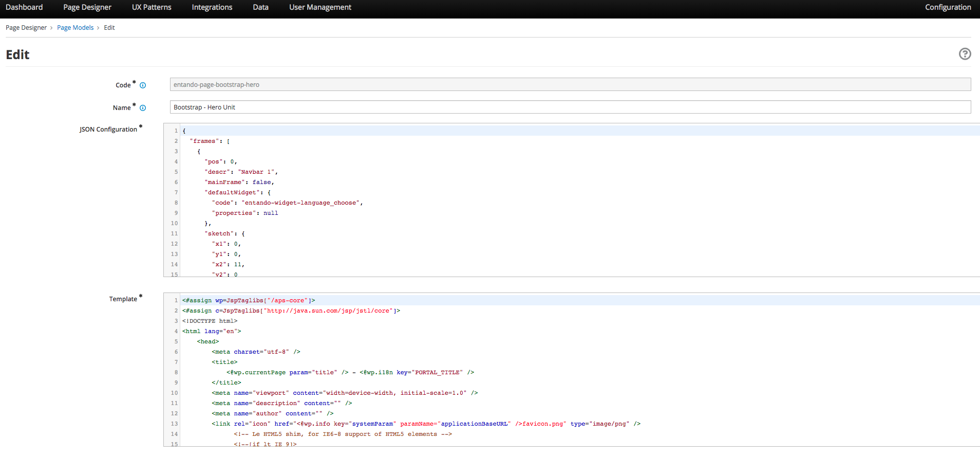Click the meta author template line
Viewport: 980px width, 457px height.
pyautogui.click(x=273, y=413)
